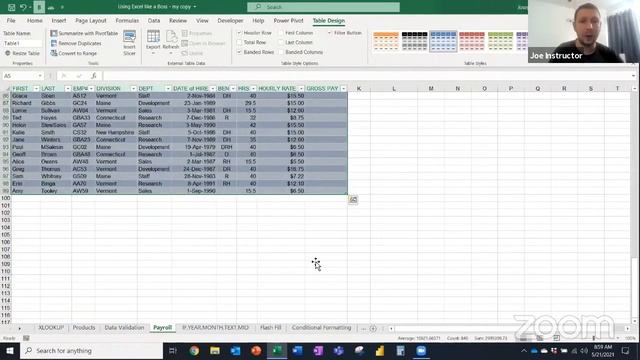Click the macro record icon in the status bar
The image size is (640, 360).
[26, 338]
